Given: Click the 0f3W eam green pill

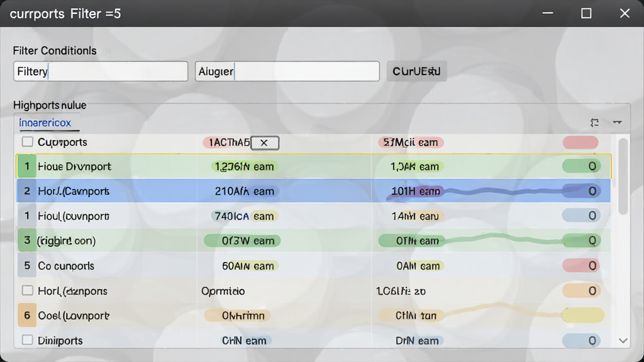Looking at the screenshot, I should (x=242, y=241).
